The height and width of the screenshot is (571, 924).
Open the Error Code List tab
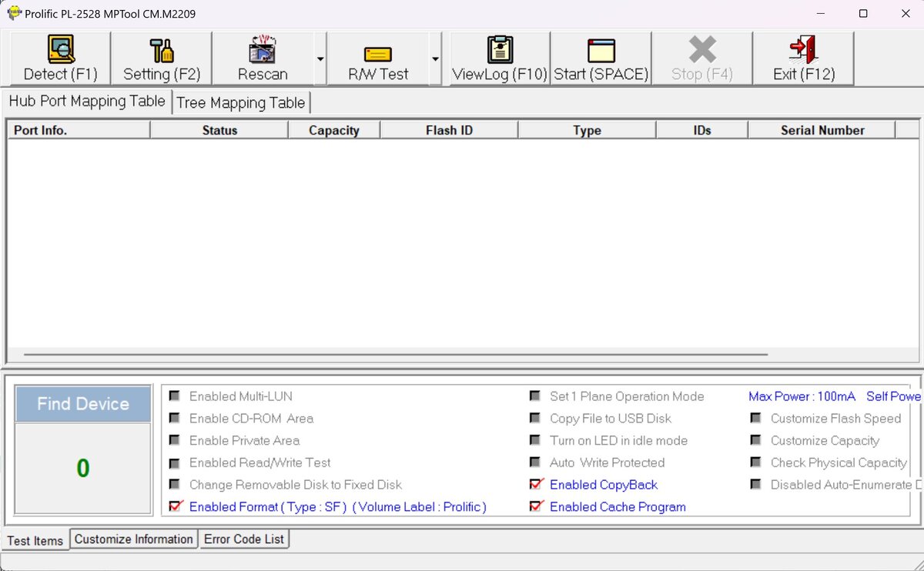tap(244, 539)
